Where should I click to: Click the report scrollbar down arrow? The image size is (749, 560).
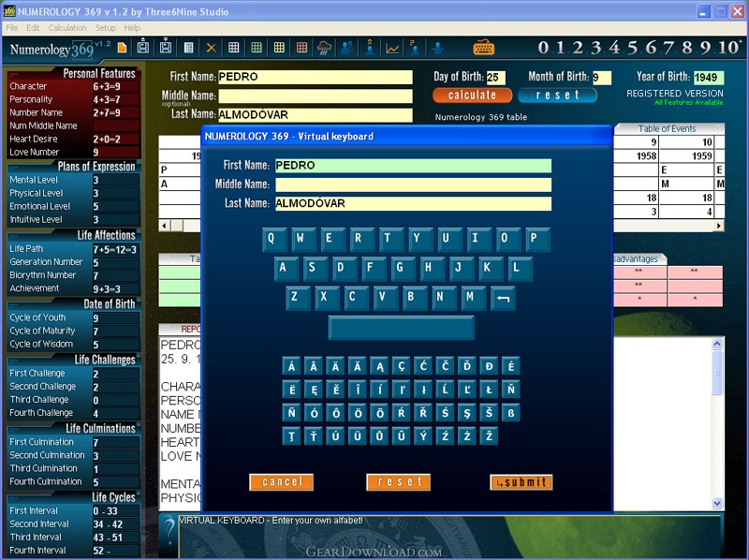point(717,503)
